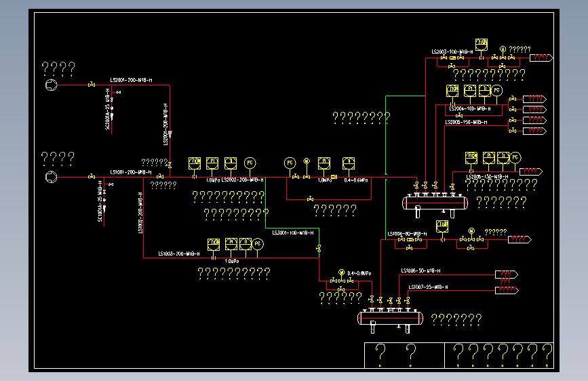Select the upper inlet pump symbol
This screenshot has width=588, height=381.
52,85
